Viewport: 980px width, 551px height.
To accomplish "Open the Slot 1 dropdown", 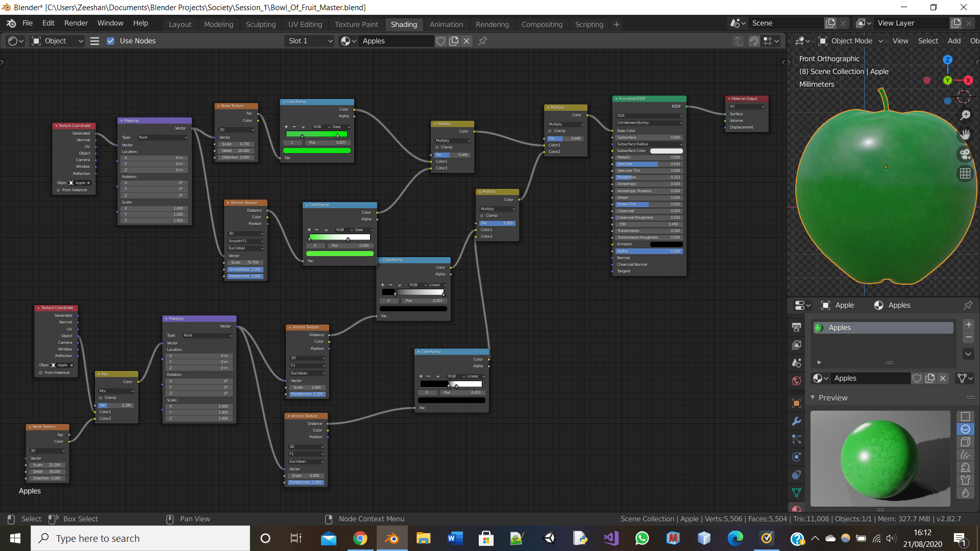I will [x=310, y=41].
